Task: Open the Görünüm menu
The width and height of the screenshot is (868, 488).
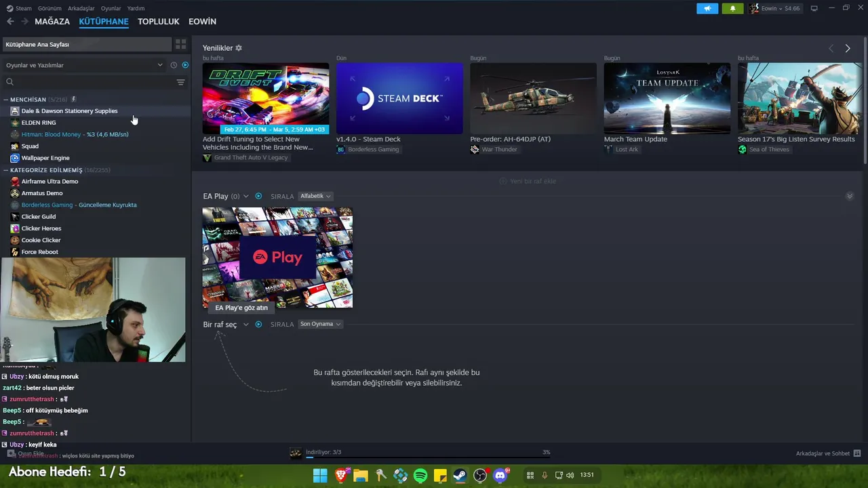Action: coord(50,8)
